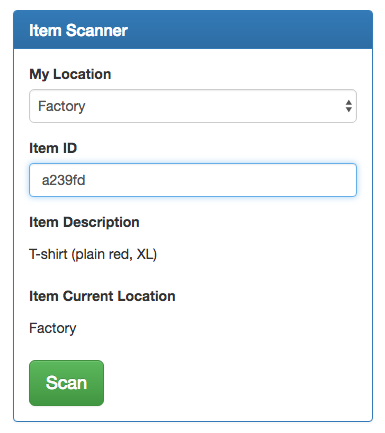
Task: Click the Item ID label
Action: [x=53, y=148]
